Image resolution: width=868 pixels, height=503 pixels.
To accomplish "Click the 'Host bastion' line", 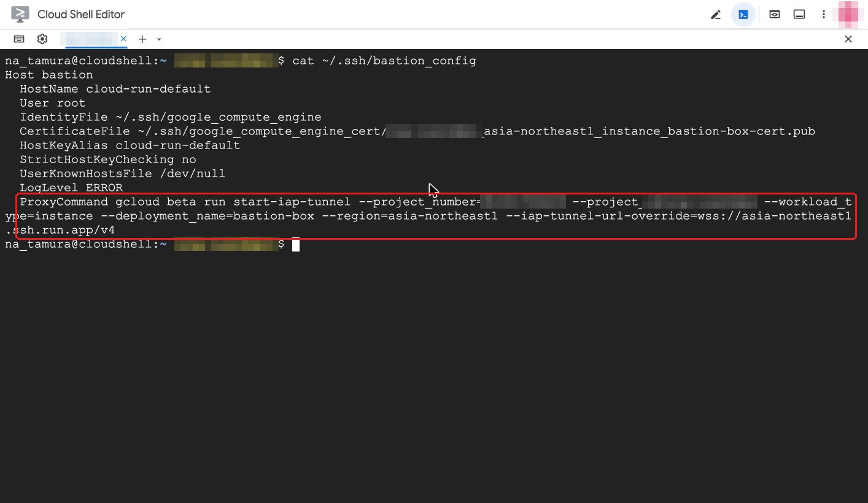I will pos(49,75).
